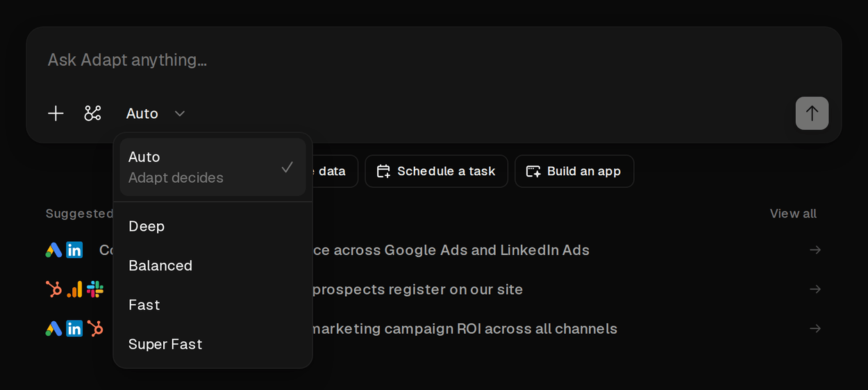The height and width of the screenshot is (390, 868).
Task: Choose Balanced mode from the menu
Action: point(212,266)
